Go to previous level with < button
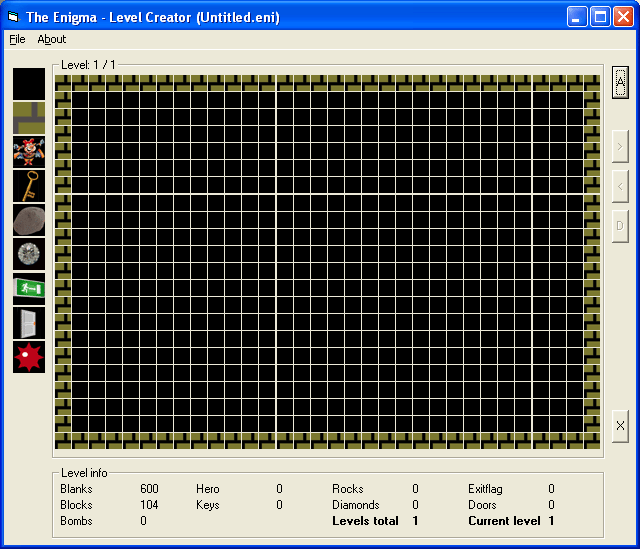The image size is (640, 549). 620,187
